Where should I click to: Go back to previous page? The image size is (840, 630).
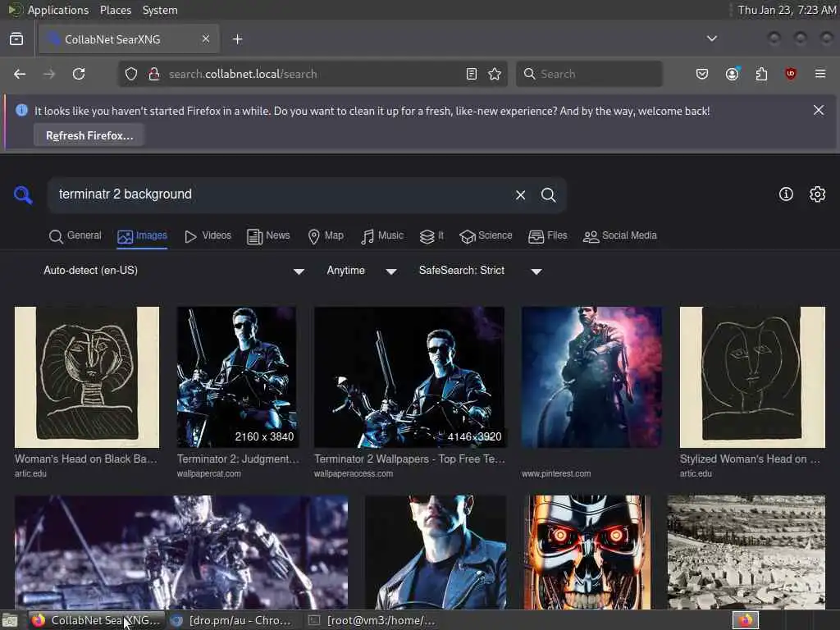point(20,74)
